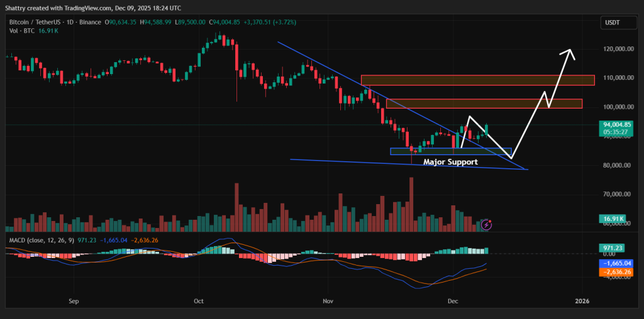Viewport: 644px width, 319px height.
Task: Click the Oct label on time axis
Action: (x=199, y=301)
